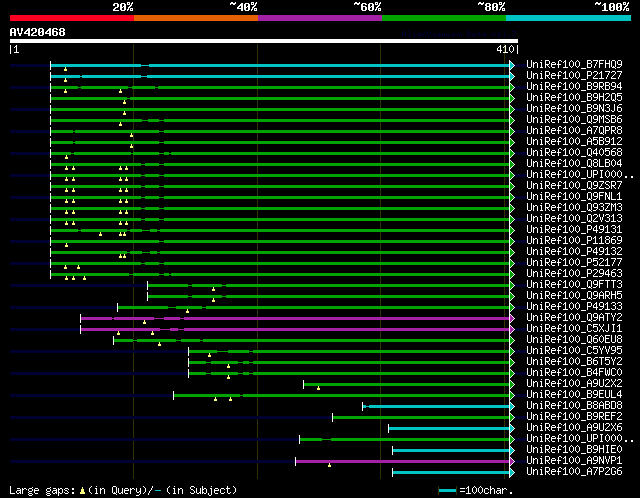Select the UniRef100_P49131 label
Viewport: 640px width, 498px height.
(x=574, y=230)
